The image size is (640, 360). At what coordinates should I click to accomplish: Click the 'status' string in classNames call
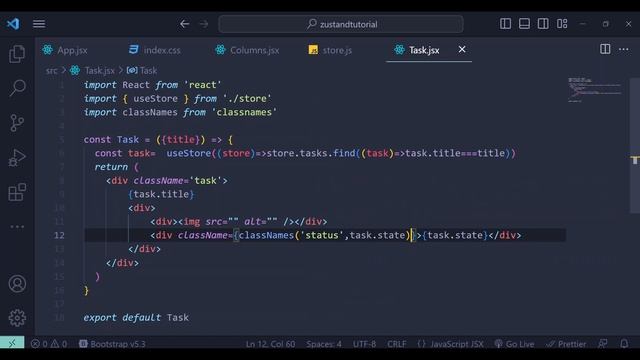tap(322, 236)
